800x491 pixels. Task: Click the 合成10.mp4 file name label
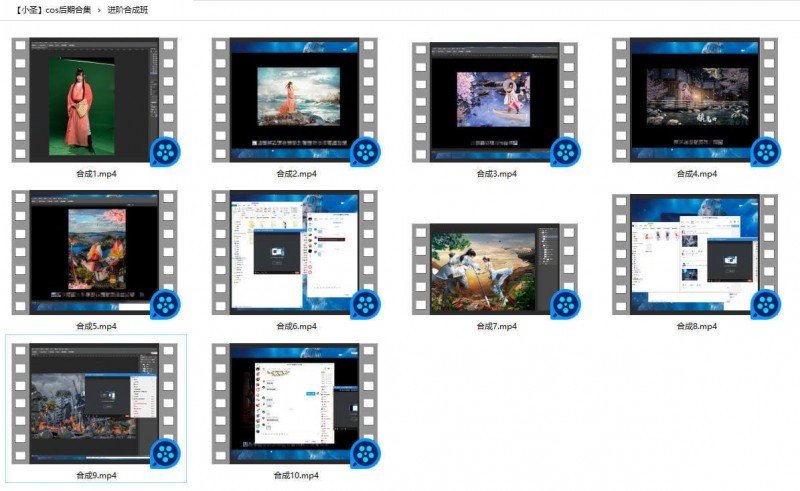pyautogui.click(x=296, y=476)
